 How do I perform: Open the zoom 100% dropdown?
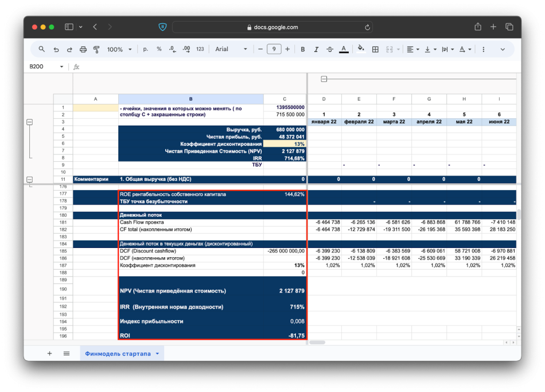coord(118,49)
